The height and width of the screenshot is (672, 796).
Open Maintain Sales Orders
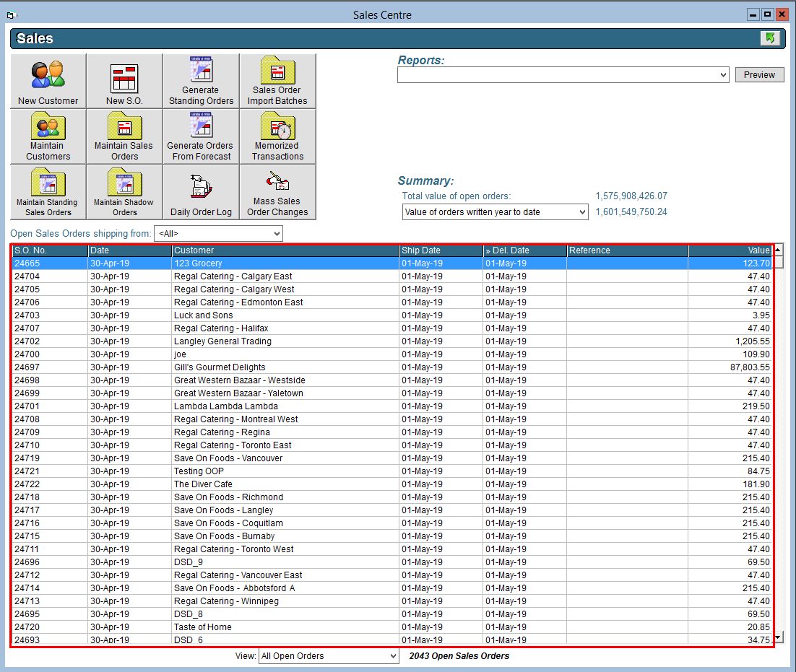[124, 136]
